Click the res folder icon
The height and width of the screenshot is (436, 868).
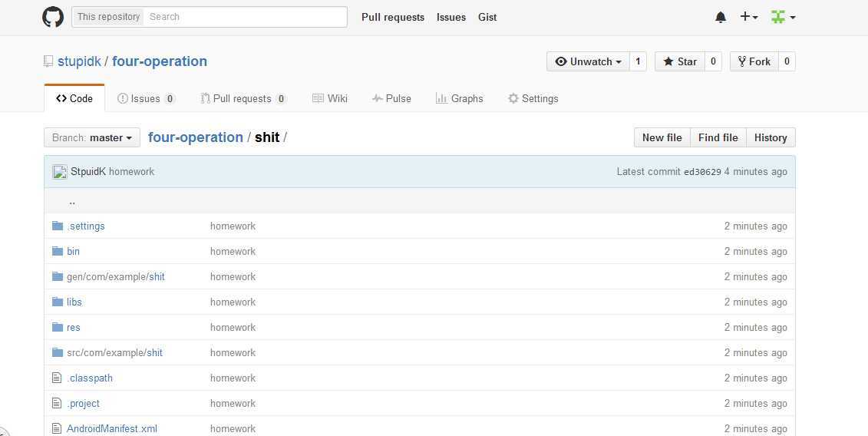[58, 328]
